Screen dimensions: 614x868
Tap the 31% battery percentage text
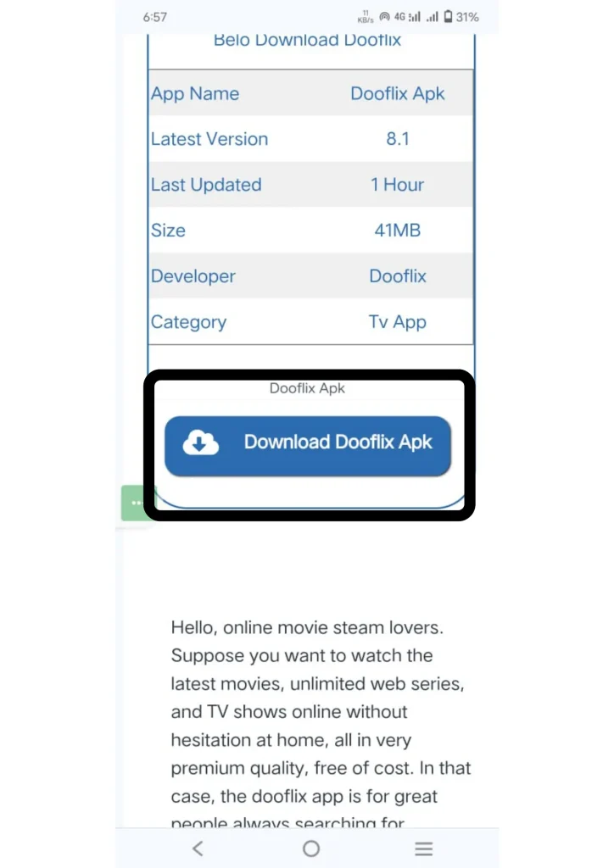[x=467, y=17]
